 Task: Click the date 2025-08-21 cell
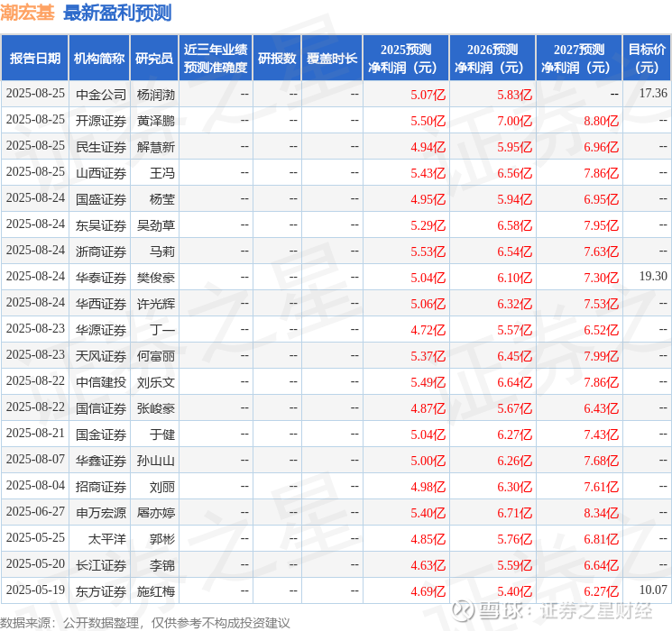click(35, 433)
